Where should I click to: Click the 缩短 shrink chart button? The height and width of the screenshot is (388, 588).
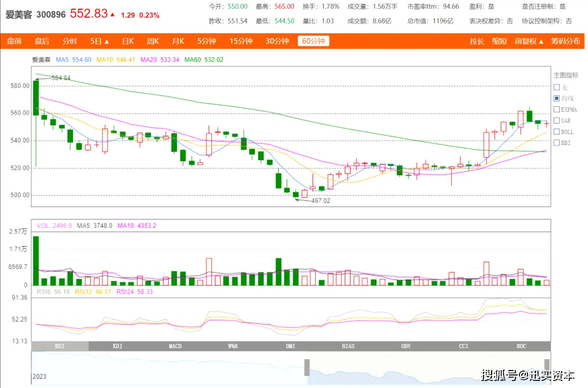[499, 41]
